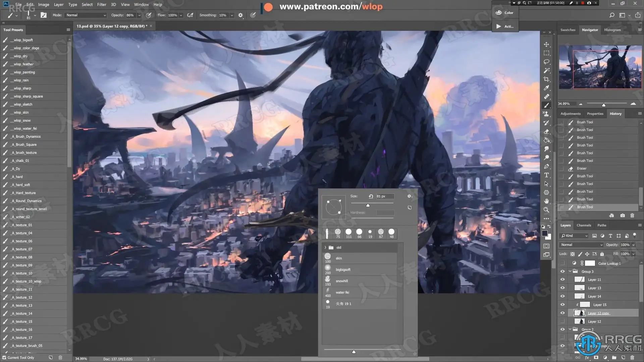Select the Horizontal Type tool

(x=546, y=175)
